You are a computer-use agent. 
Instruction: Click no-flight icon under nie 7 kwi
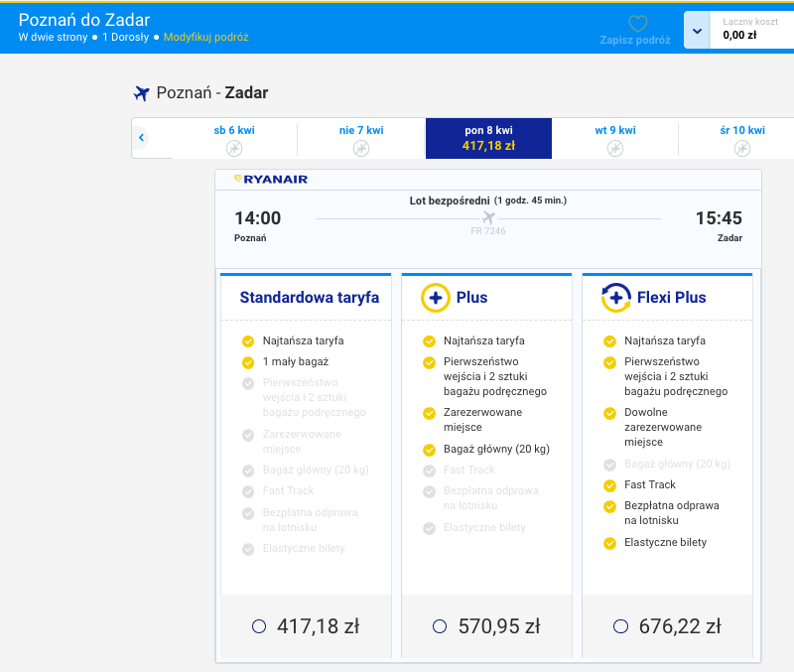tap(361, 148)
